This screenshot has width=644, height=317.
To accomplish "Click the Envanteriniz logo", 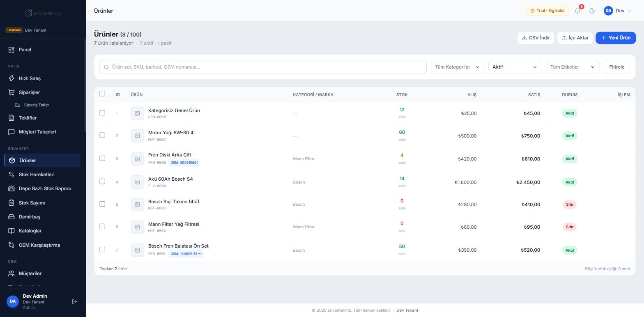I will [43, 13].
